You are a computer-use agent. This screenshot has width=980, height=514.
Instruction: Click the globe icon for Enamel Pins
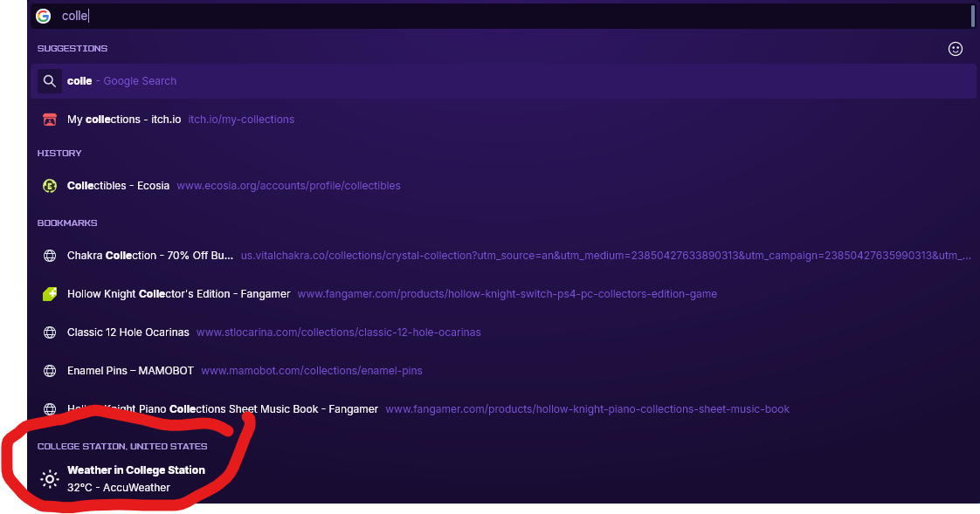(50, 371)
